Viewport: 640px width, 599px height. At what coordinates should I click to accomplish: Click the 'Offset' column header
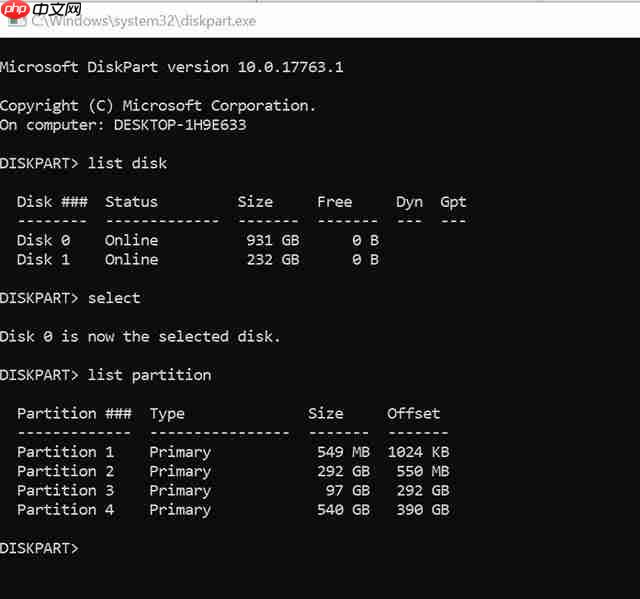[x=413, y=414]
